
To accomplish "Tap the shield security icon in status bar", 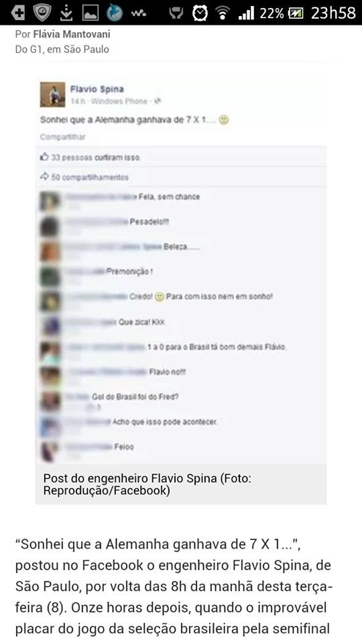I will 42,13.
